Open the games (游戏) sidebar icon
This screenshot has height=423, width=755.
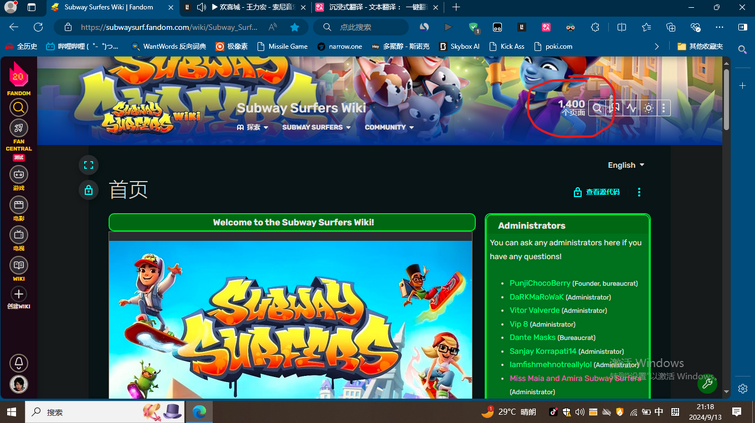18,174
